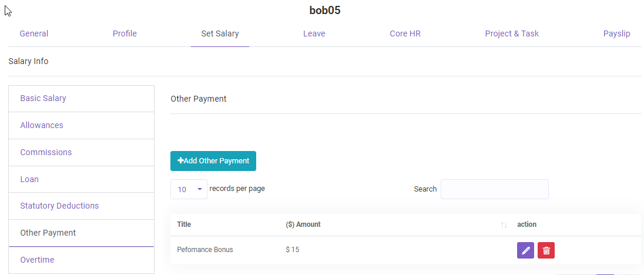Open the Profile tab
The width and height of the screenshot is (644, 275).
click(x=125, y=33)
